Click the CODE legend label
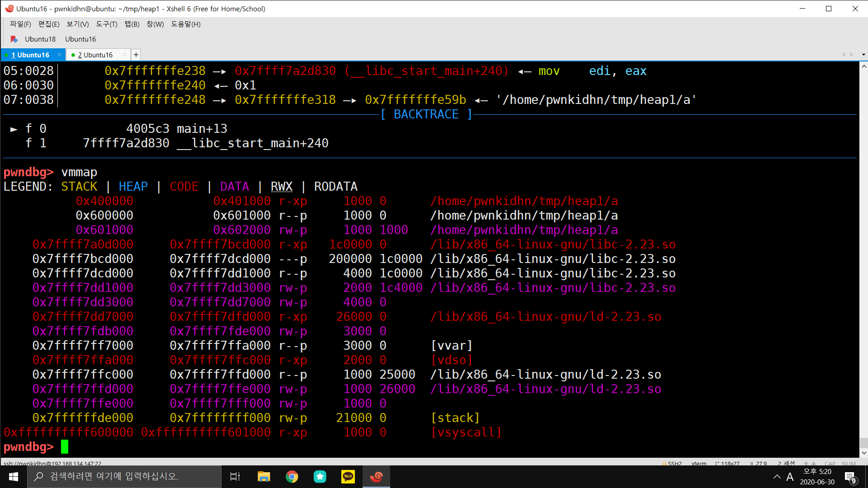 pos(184,187)
